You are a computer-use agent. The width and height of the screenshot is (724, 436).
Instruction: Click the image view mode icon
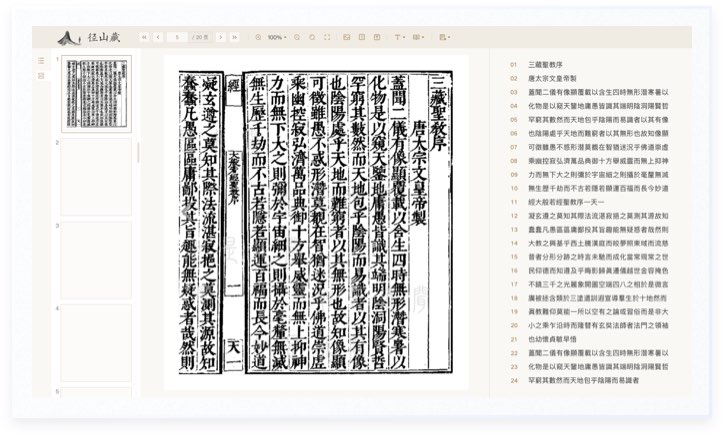coord(346,37)
